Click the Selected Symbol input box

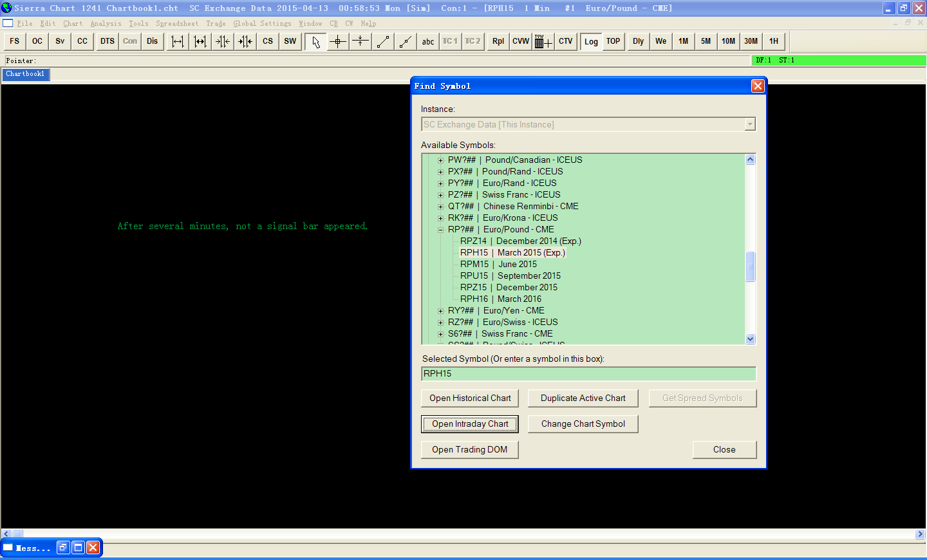coord(588,374)
